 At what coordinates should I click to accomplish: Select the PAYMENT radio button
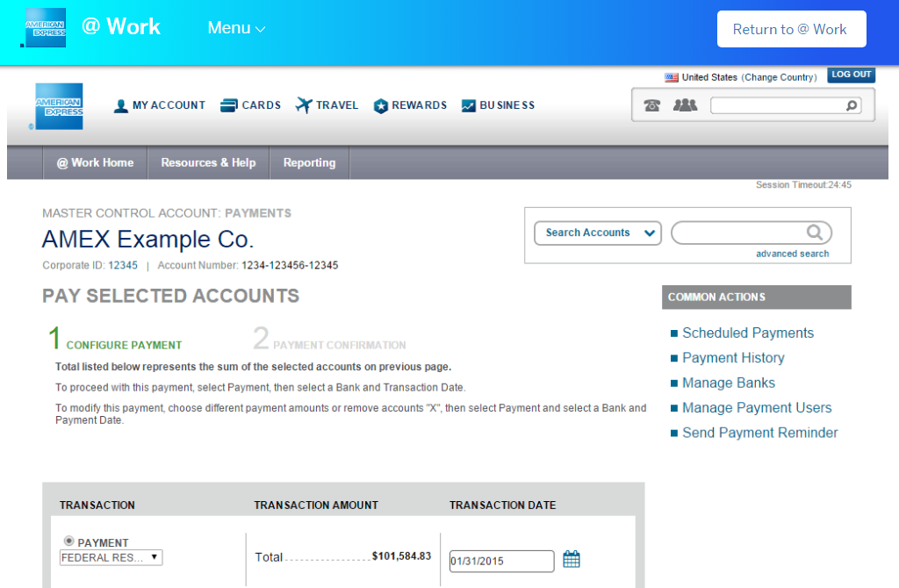68,541
